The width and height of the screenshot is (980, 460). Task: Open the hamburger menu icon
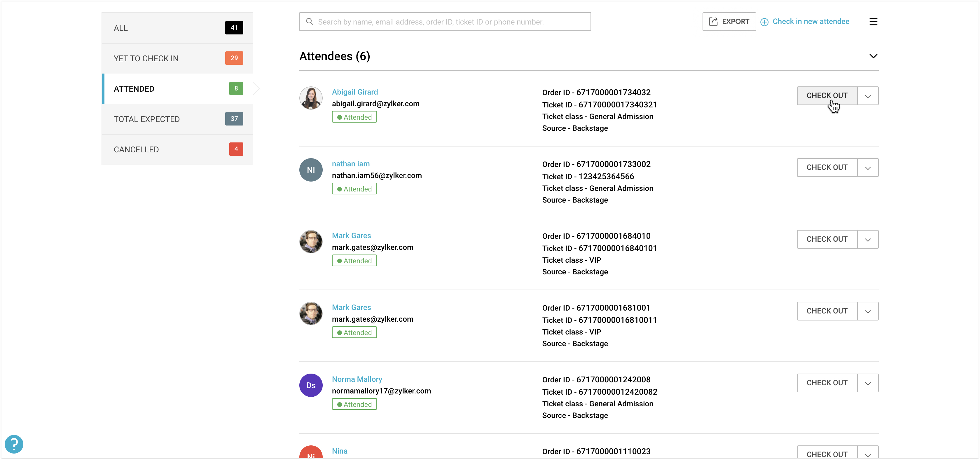click(873, 22)
